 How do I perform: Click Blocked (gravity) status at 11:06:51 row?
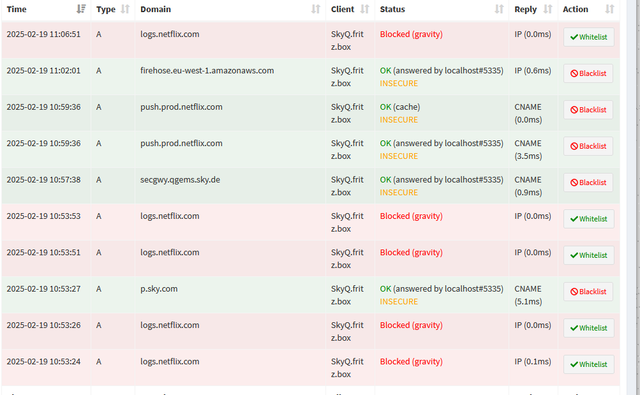[x=411, y=34]
